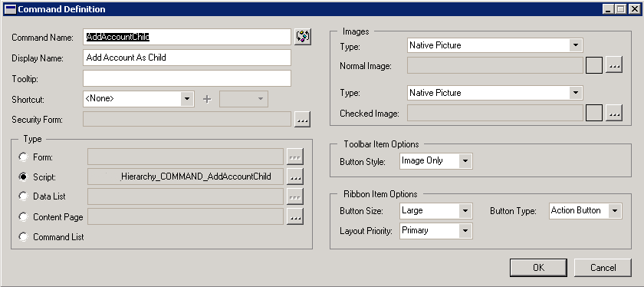Click the window icon in title bar
Viewport: 644px width, 287px height.
tap(9, 9)
